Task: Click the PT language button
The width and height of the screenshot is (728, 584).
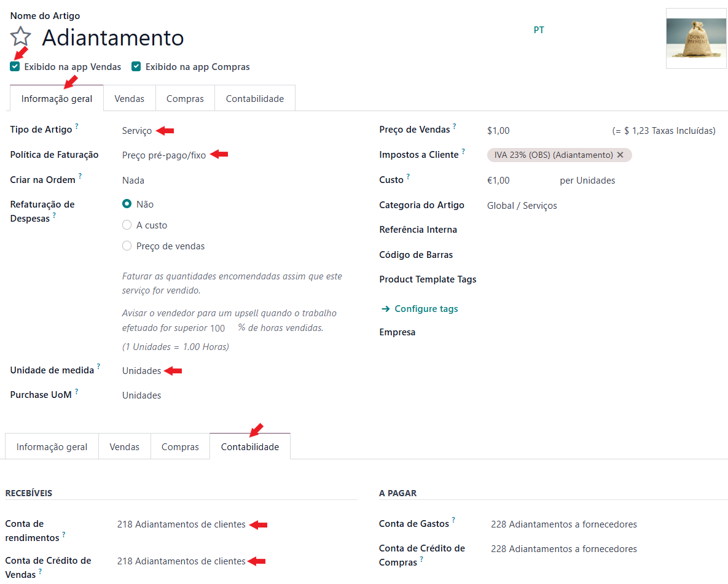Action: (539, 30)
